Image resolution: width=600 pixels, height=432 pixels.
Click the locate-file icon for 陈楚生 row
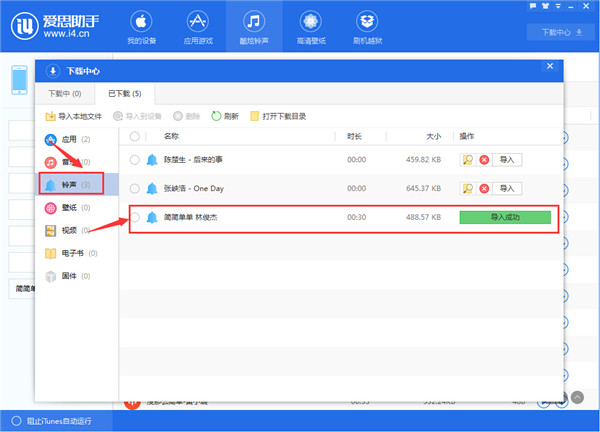(x=468, y=160)
